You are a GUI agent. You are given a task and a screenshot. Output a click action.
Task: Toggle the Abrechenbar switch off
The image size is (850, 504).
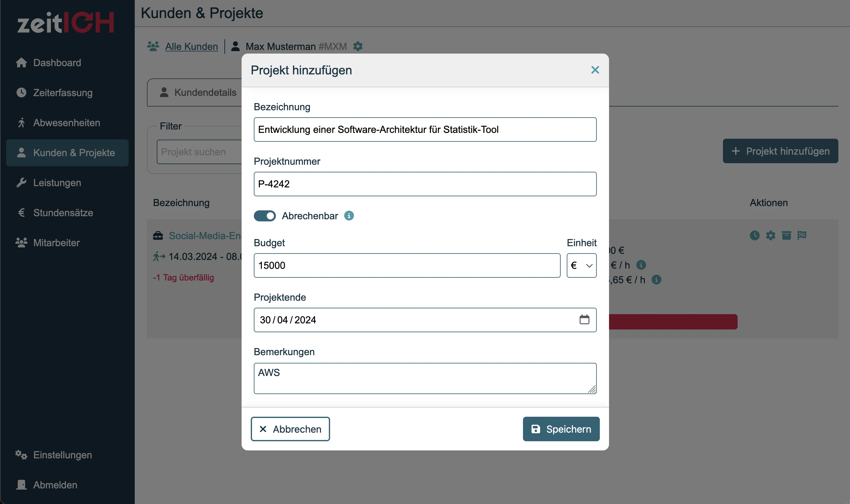click(x=265, y=216)
